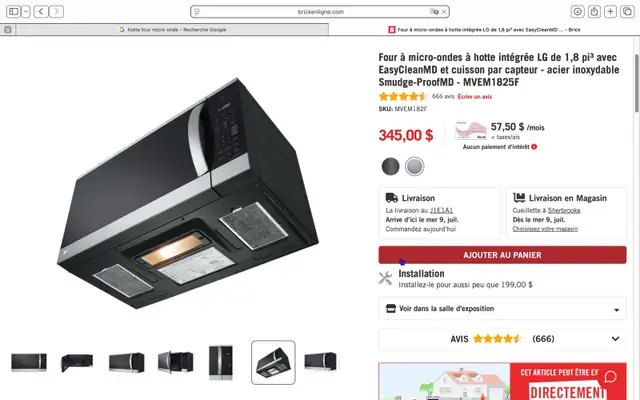The height and width of the screenshot is (400, 640).
Task: Click the share icon in toolbar
Action: click(594, 11)
